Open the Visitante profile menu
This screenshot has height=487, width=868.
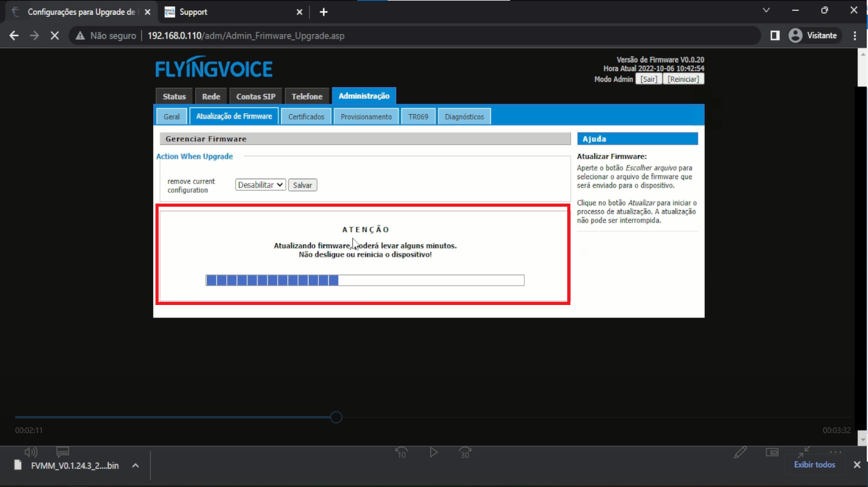pos(813,36)
